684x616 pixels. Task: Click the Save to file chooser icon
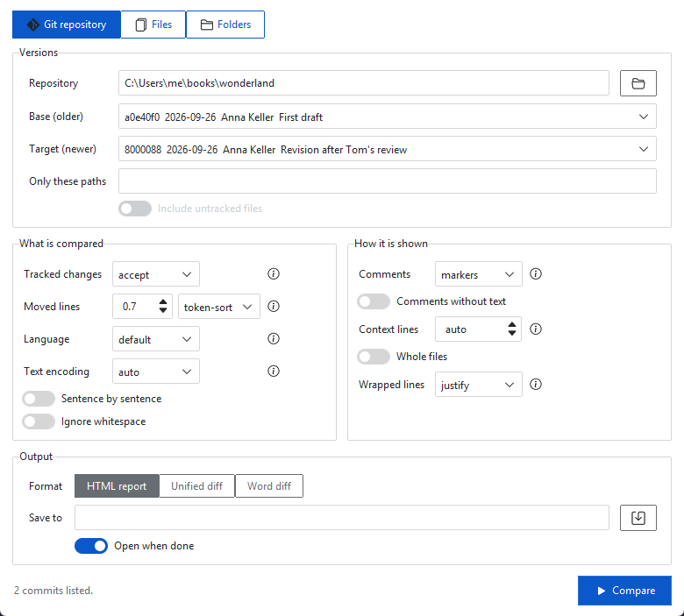pyautogui.click(x=638, y=518)
